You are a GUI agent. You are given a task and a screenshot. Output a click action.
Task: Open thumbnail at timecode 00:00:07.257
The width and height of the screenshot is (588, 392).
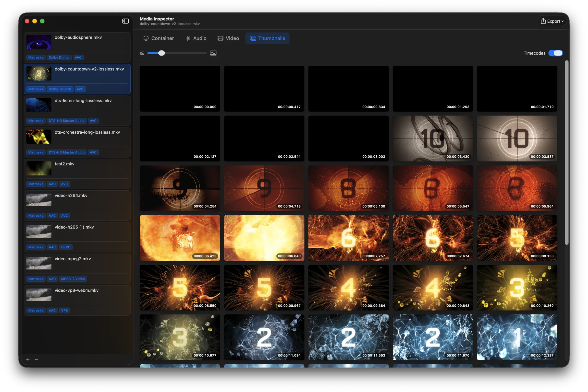(348, 238)
